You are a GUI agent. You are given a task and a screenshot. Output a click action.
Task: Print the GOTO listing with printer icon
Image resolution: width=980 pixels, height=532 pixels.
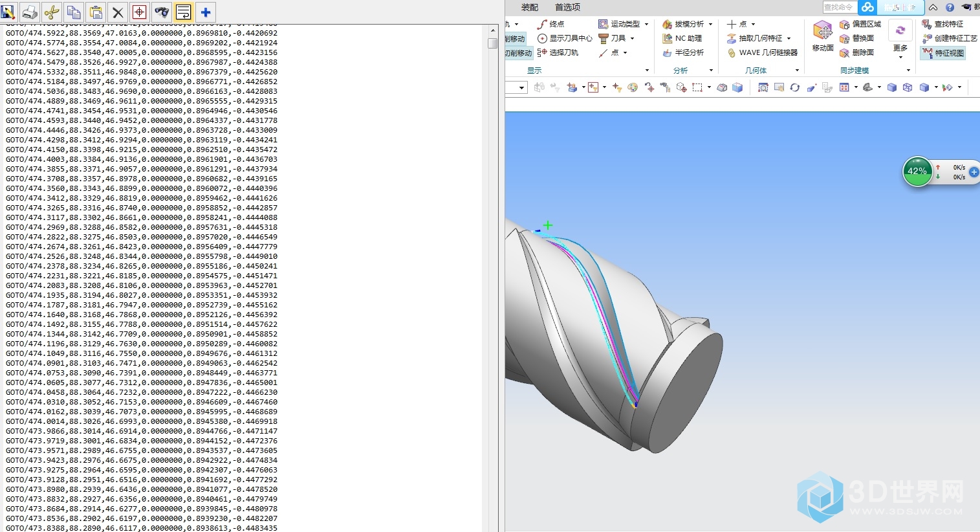[x=30, y=12]
